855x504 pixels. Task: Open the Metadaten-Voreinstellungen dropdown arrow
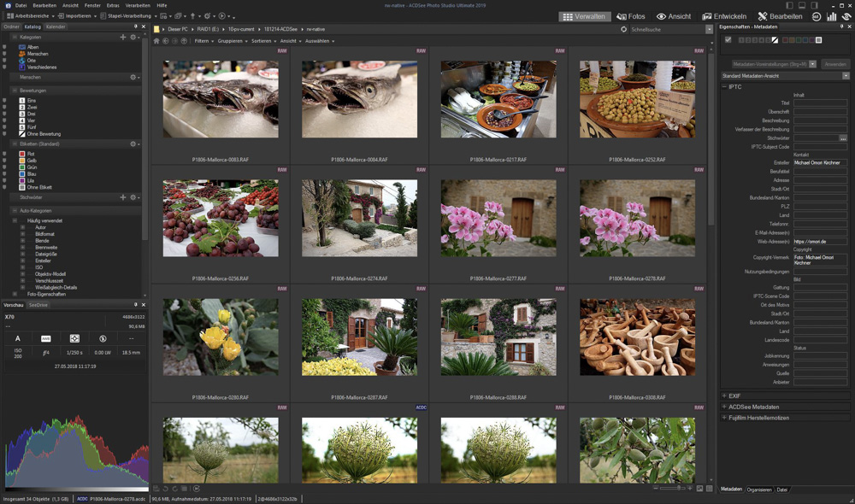click(812, 64)
